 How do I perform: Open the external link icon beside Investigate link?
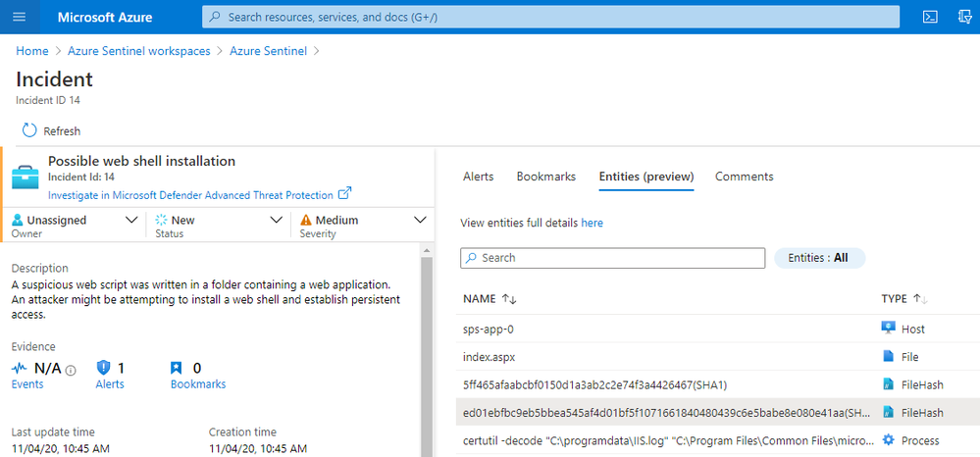tap(344, 193)
